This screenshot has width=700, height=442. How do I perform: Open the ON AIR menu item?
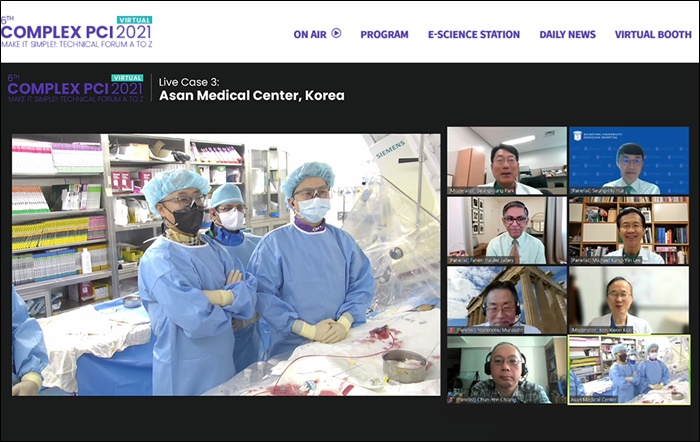point(317,34)
